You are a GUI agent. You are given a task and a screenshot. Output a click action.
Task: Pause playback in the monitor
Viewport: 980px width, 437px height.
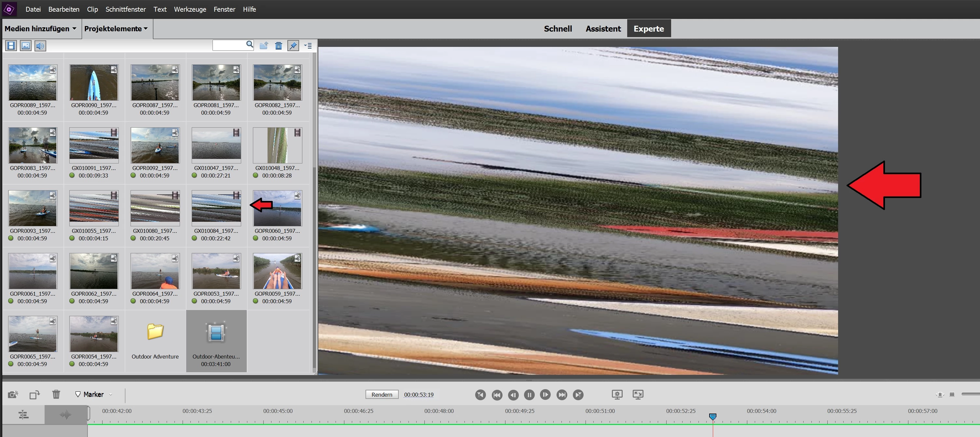529,395
